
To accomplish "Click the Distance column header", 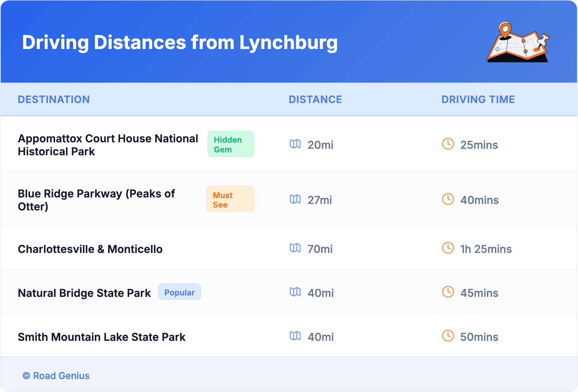I will tap(315, 99).
